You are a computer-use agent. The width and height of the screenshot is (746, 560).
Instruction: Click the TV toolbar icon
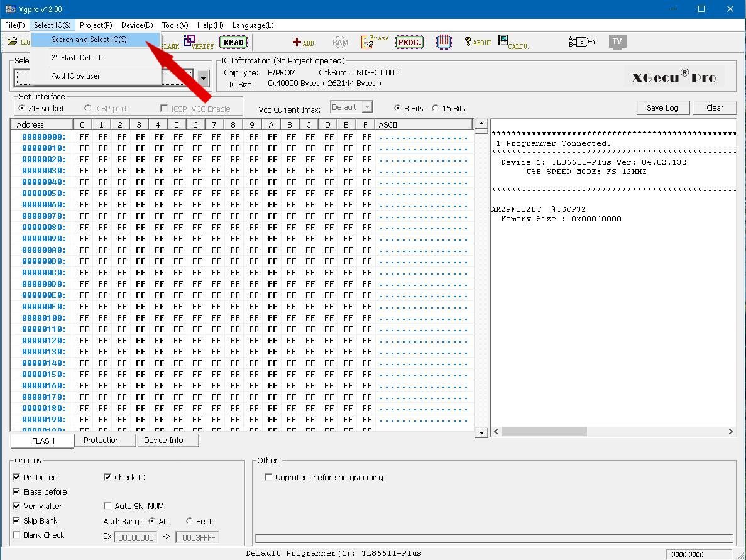click(x=617, y=42)
